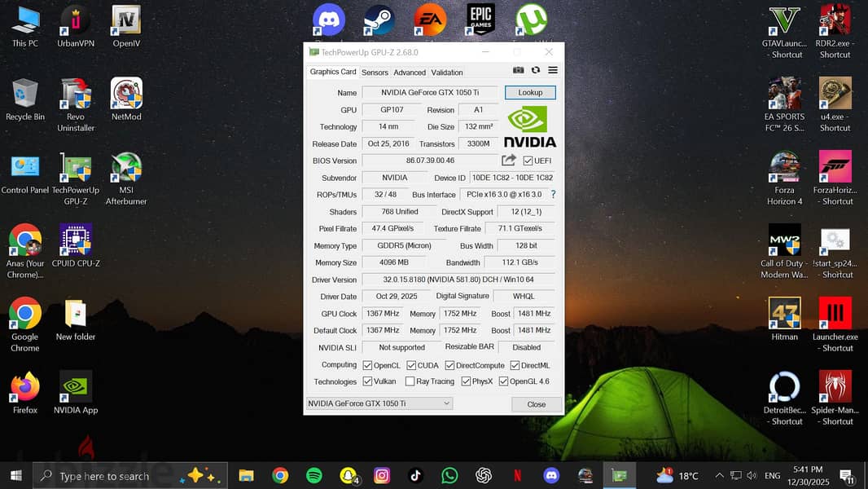This screenshot has width=868, height=489.
Task: Select the NetMod desktop icon
Action: coord(126,99)
